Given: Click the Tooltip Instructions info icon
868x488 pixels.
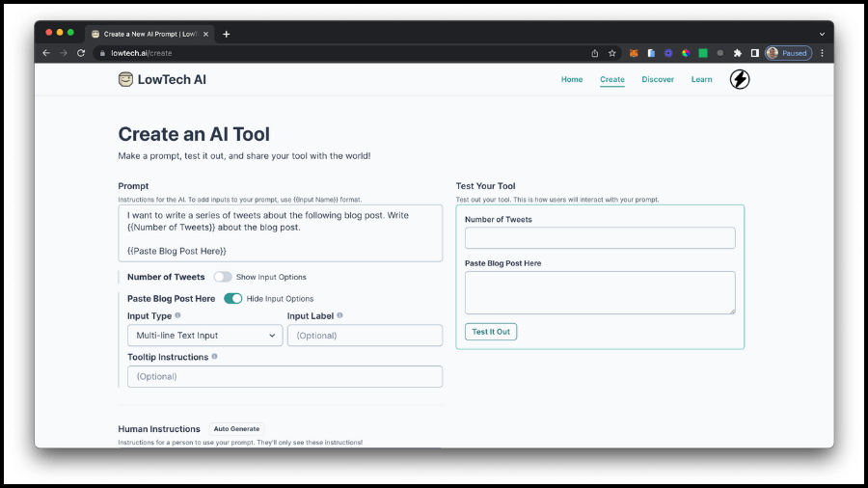Looking at the screenshot, I should click(214, 357).
